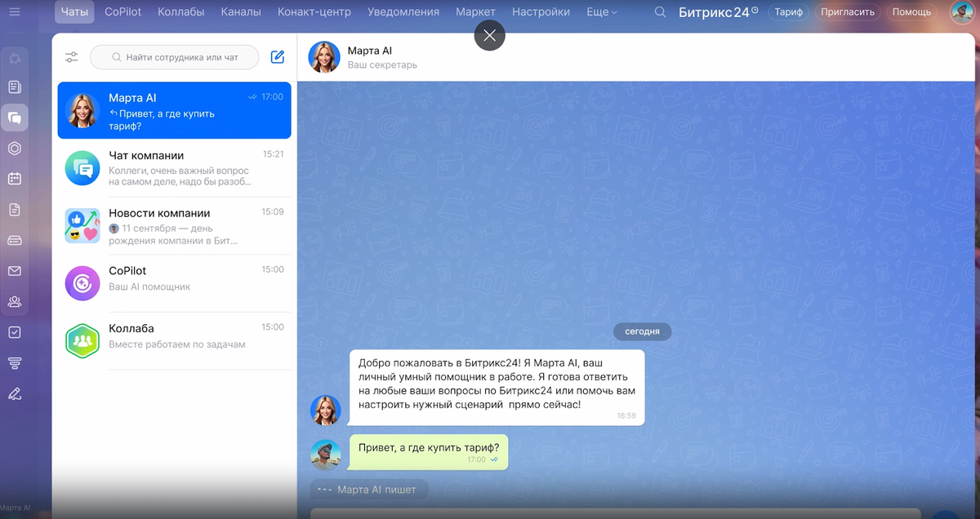Click the Ваш AI помощник preview text
This screenshot has height=519, width=980.
(149, 287)
